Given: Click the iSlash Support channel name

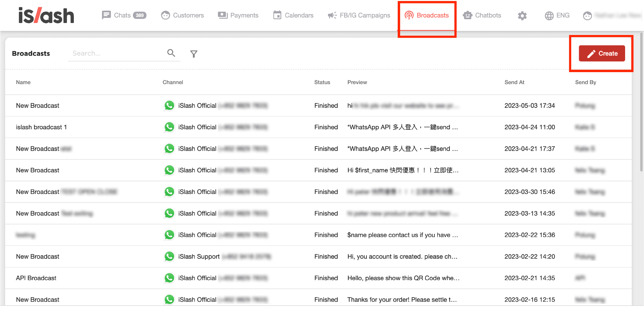Looking at the screenshot, I should click(x=199, y=256).
